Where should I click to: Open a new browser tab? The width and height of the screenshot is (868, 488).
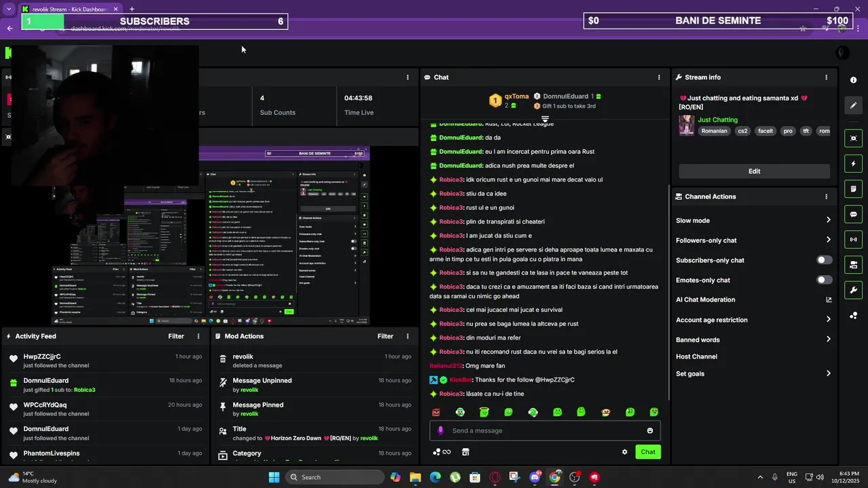[x=132, y=9]
